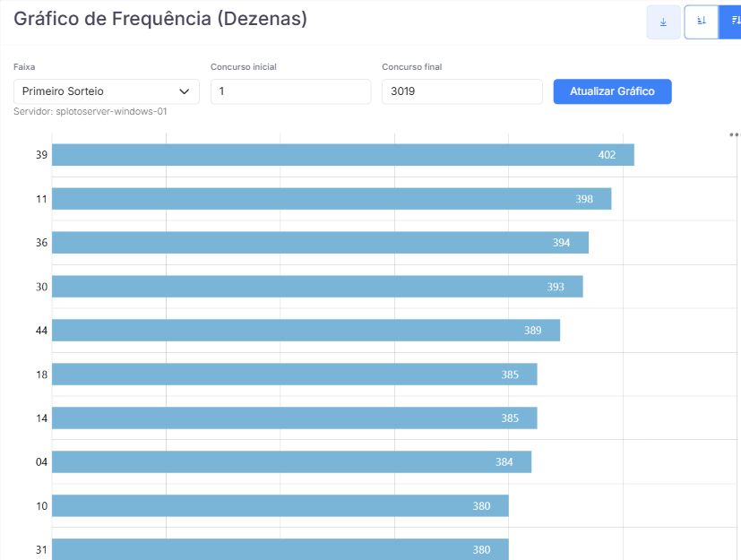Click the axis label 18

[41, 375]
